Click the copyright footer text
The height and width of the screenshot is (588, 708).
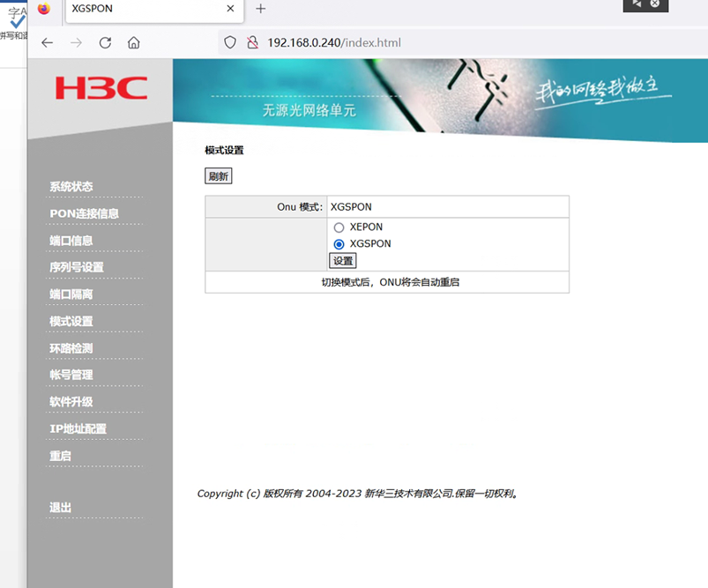[358, 494]
